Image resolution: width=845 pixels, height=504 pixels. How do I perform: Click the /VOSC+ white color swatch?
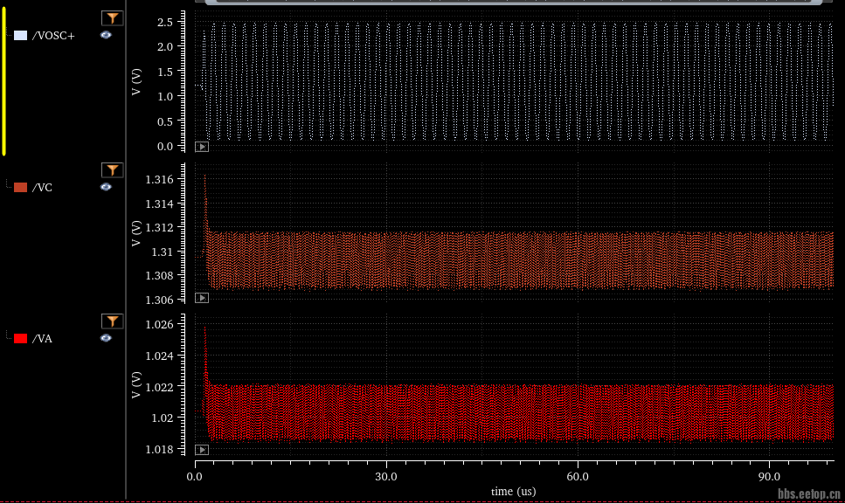tap(20, 36)
